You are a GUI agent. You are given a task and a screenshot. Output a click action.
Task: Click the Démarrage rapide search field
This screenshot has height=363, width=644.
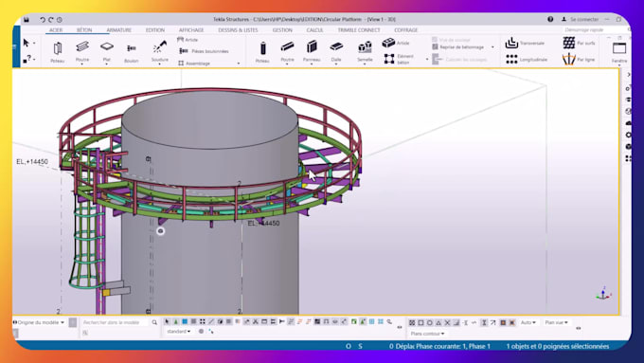pos(594,29)
